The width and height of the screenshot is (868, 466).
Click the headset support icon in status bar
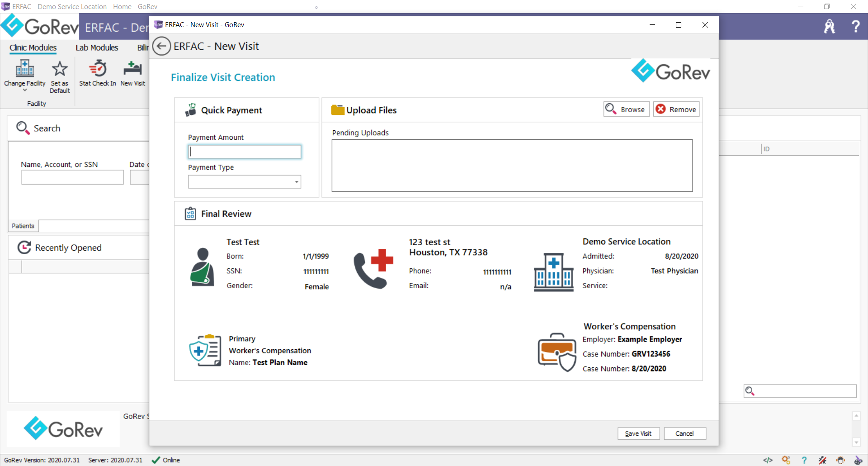pyautogui.click(x=840, y=460)
